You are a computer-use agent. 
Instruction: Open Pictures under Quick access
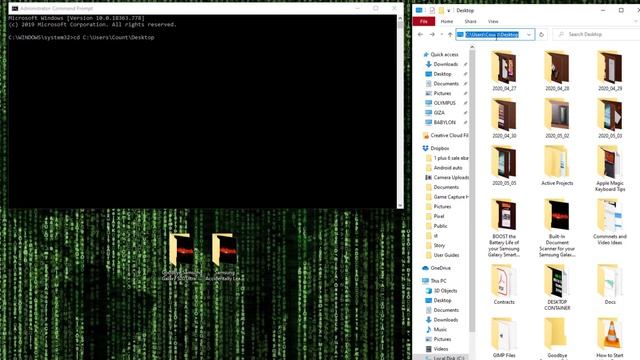pyautogui.click(x=442, y=93)
